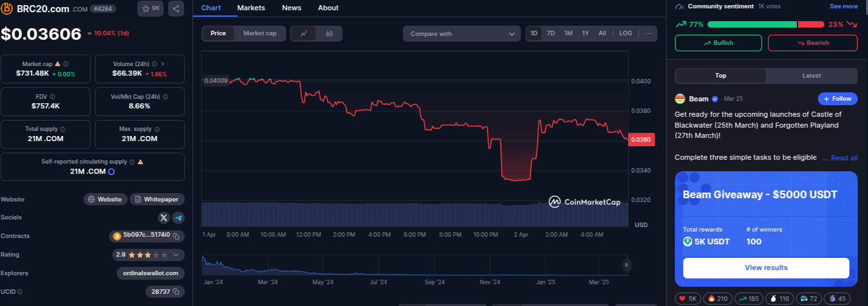Open the chart more options ellipsis menu

pyautogui.click(x=649, y=33)
